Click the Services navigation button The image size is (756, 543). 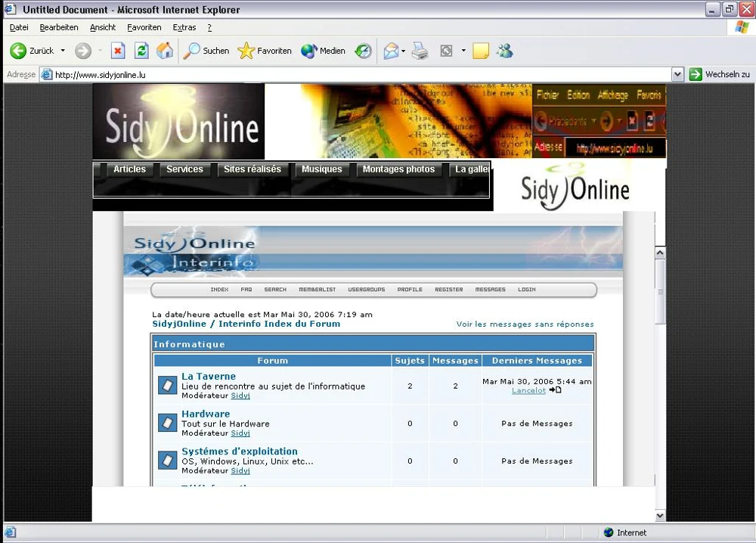pos(184,169)
